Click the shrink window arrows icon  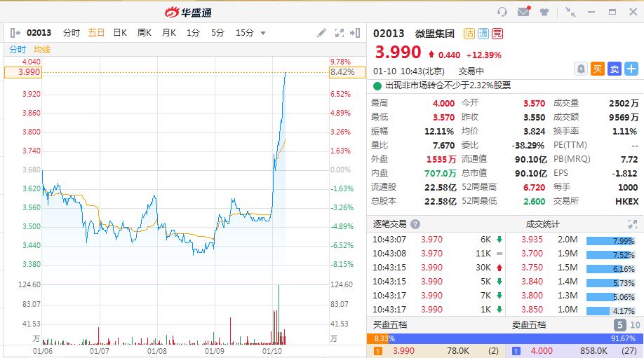[x=570, y=11]
